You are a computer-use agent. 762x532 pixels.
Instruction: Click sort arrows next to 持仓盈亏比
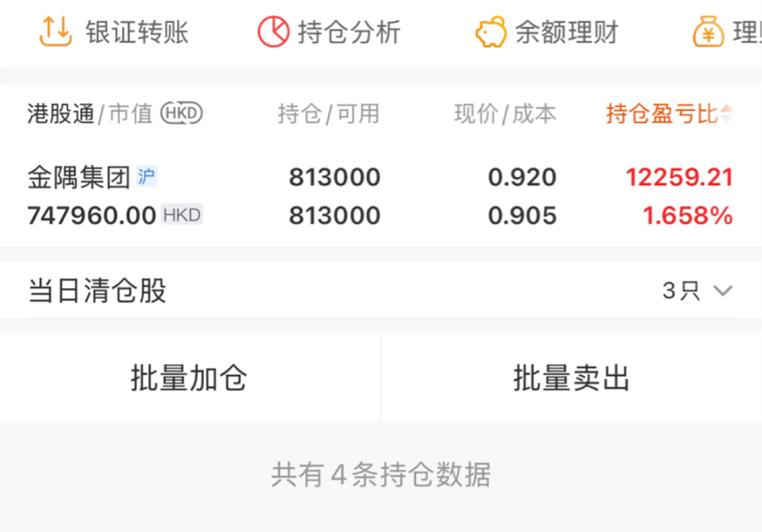[x=727, y=114]
